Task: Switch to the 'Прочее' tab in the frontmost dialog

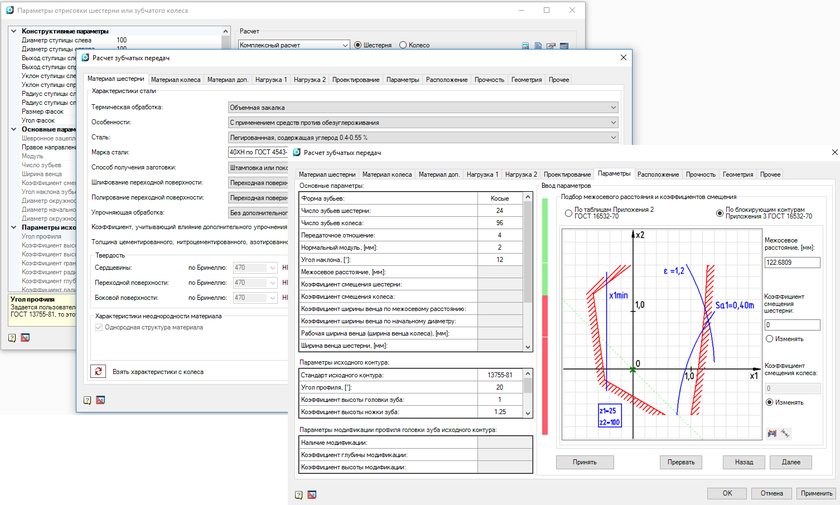Action: (x=770, y=174)
